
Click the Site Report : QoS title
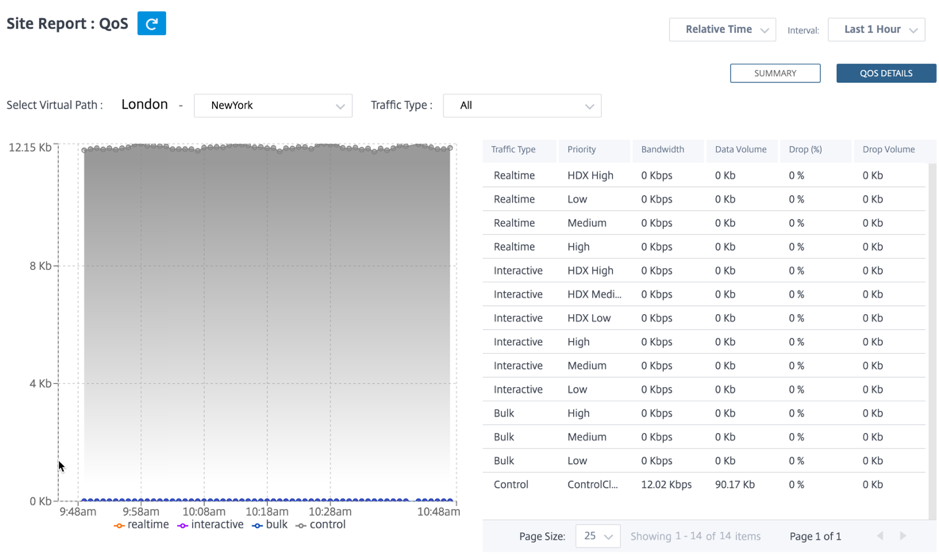click(67, 23)
